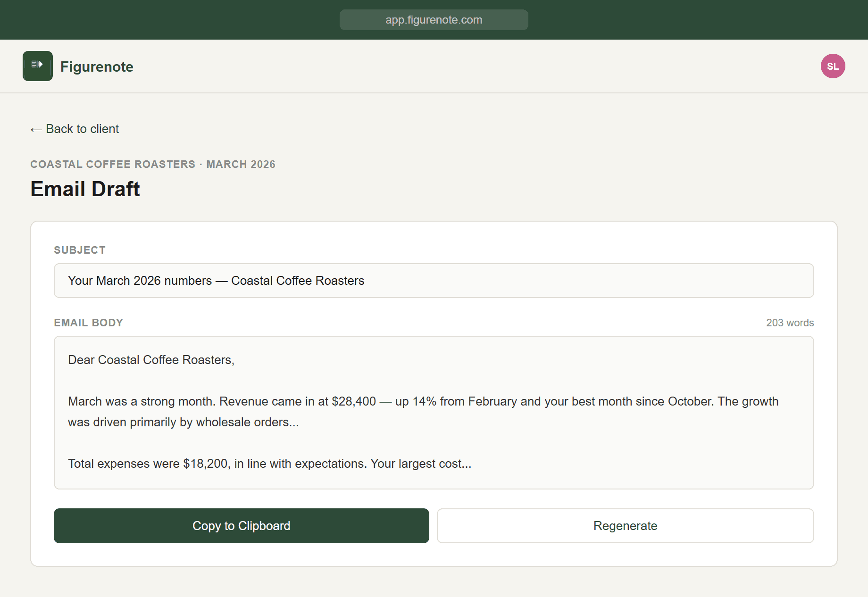Viewport: 868px width, 597px height.
Task: Focus the Subject input field
Action: pyautogui.click(x=434, y=281)
